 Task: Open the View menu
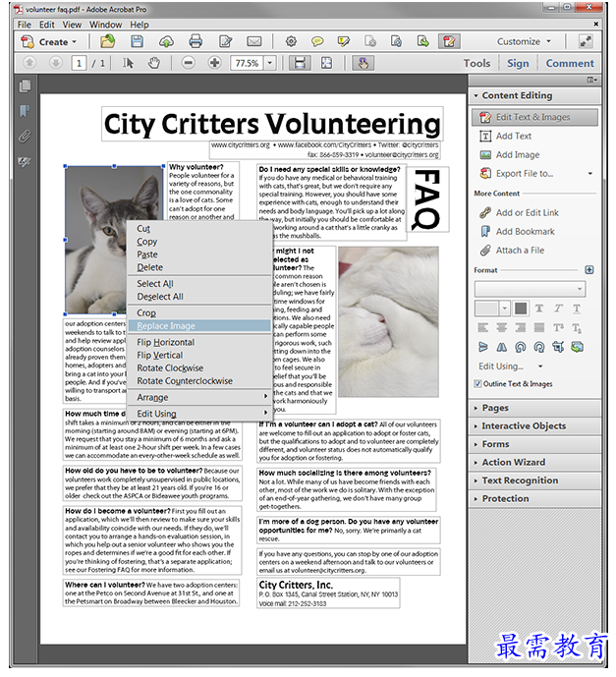tap(72, 25)
